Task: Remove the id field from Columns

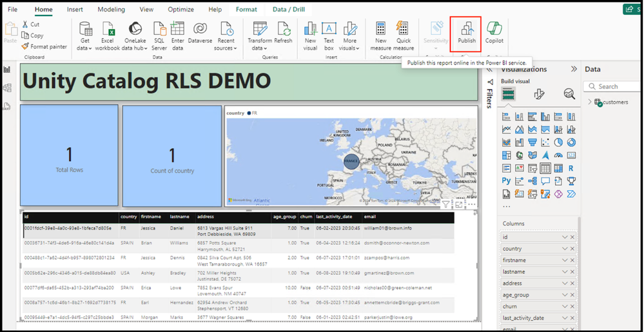Action: 572,237
